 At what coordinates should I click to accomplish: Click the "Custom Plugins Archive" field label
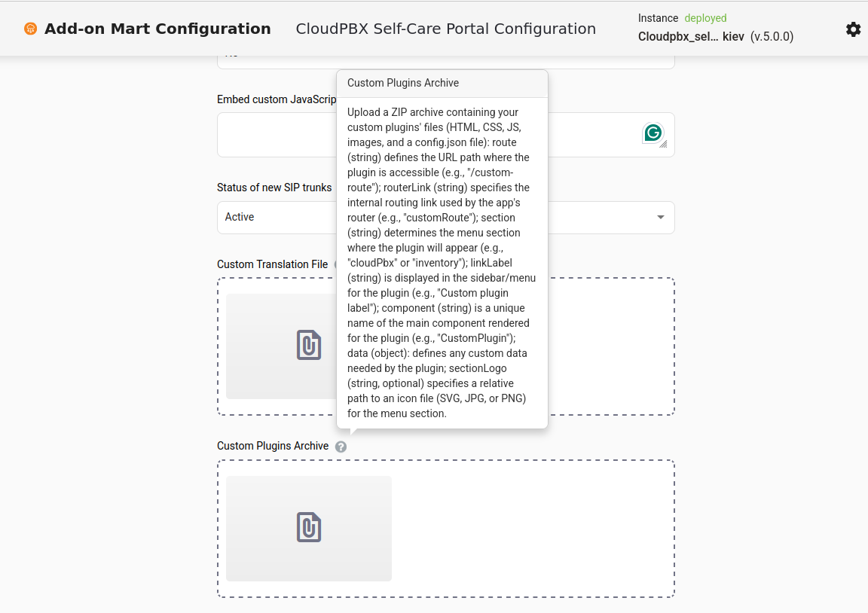[273, 447]
